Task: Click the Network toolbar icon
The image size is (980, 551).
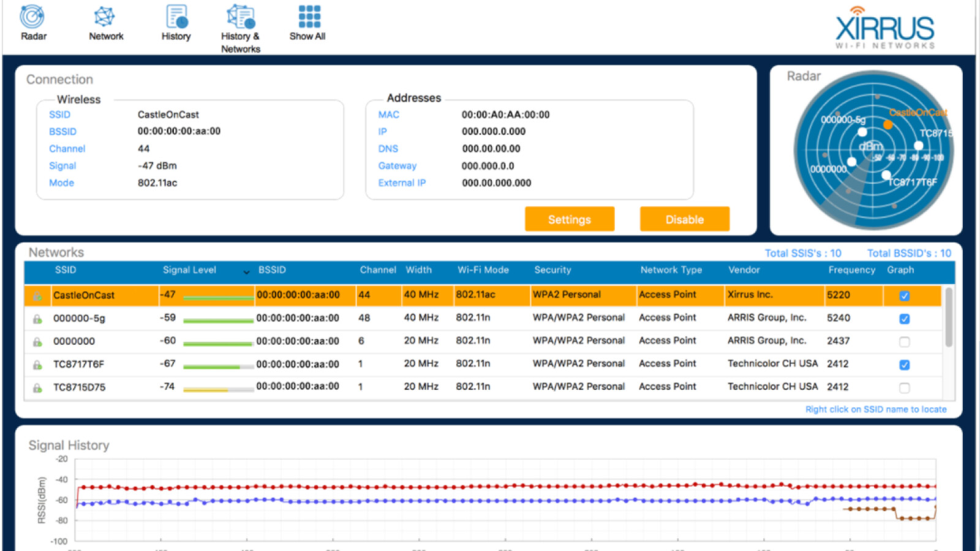Action: point(105,17)
